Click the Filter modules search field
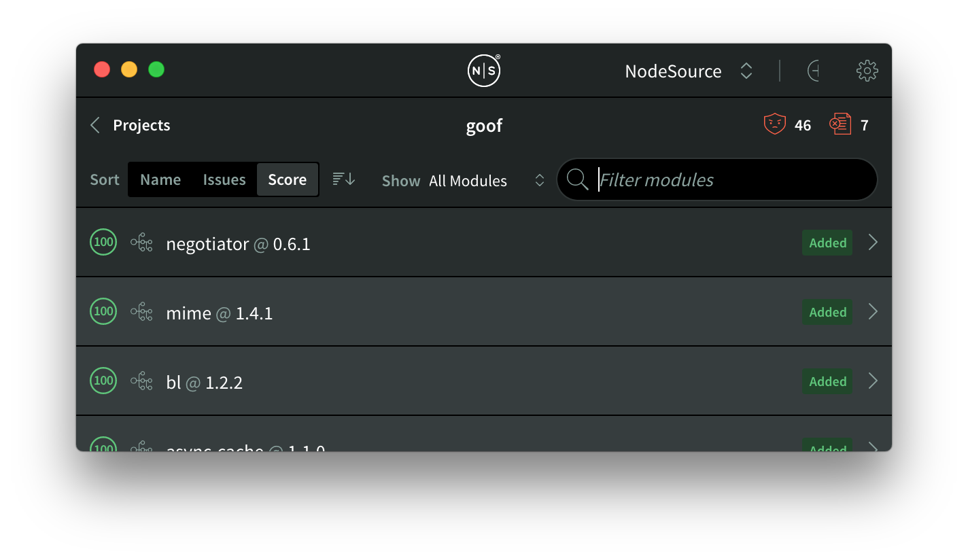Image resolution: width=968 pixels, height=560 pixels. (x=717, y=179)
